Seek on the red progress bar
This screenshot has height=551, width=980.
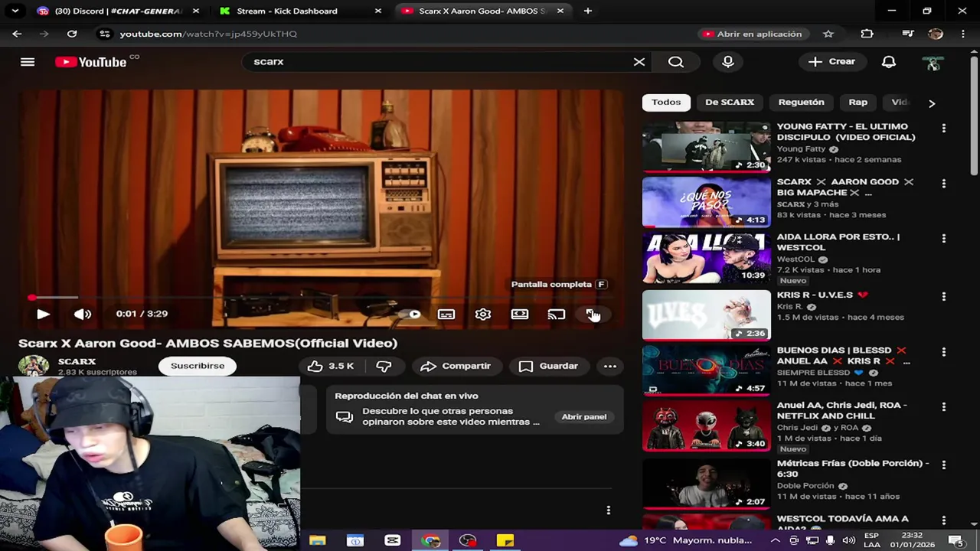coord(322,297)
